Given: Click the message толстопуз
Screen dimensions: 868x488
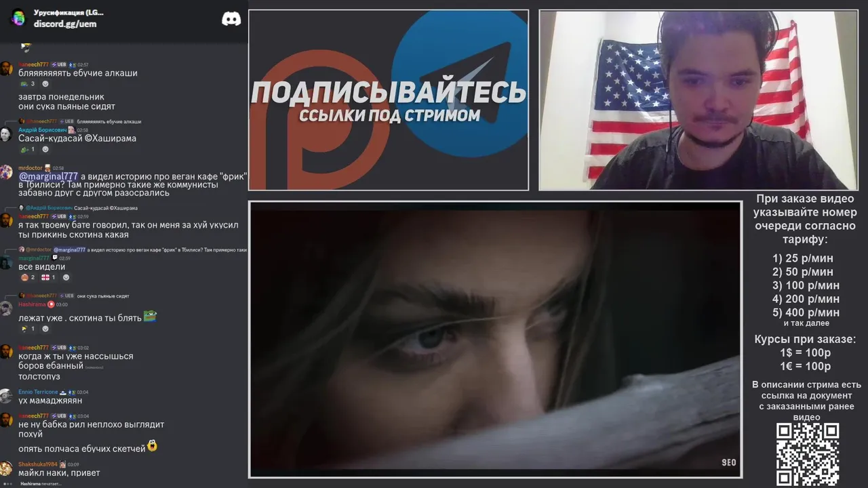Looking at the screenshot, I should (39, 376).
